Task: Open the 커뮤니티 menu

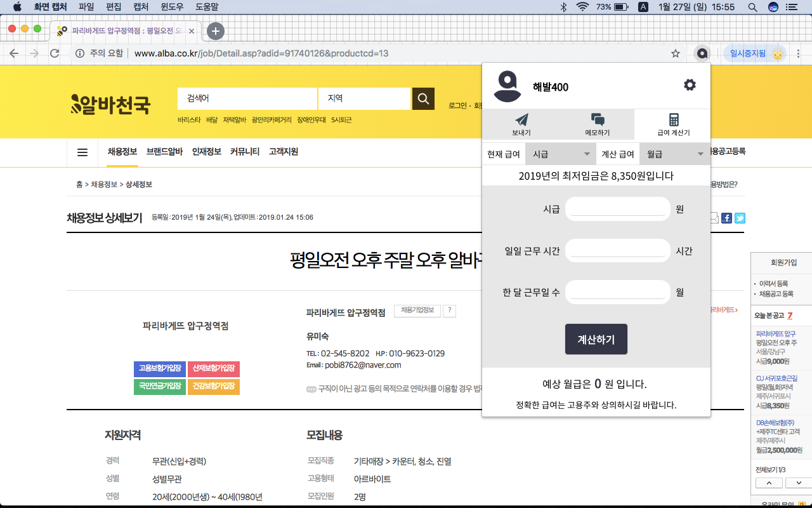Action: point(245,152)
